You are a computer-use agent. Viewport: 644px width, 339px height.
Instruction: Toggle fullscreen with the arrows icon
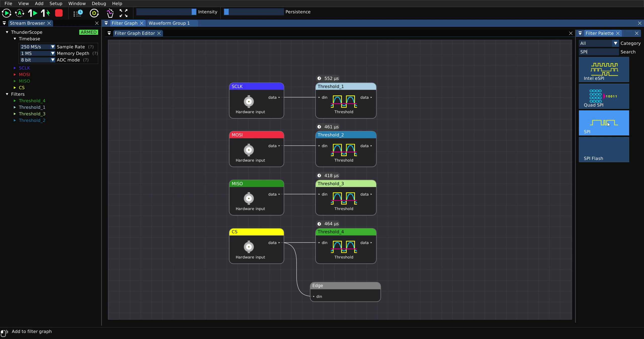[123, 13]
